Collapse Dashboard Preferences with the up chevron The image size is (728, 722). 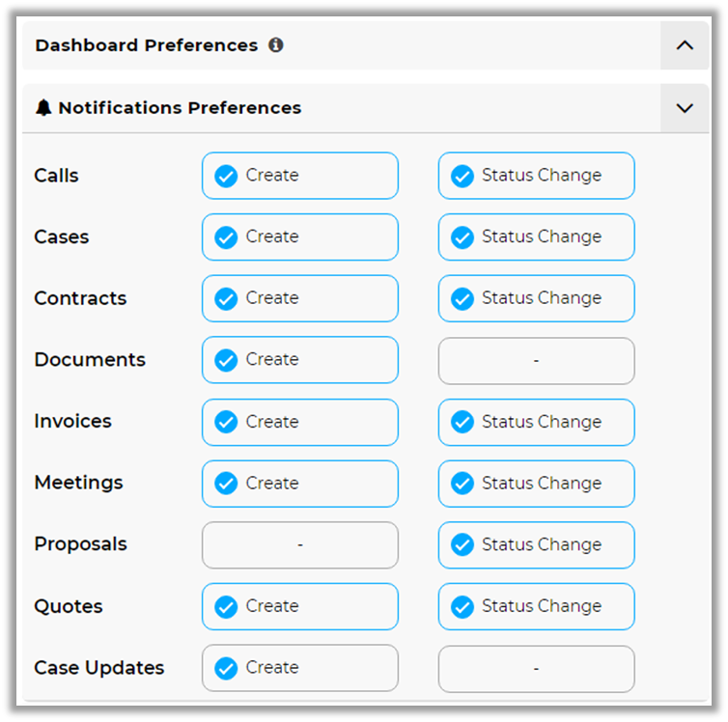coord(685,45)
